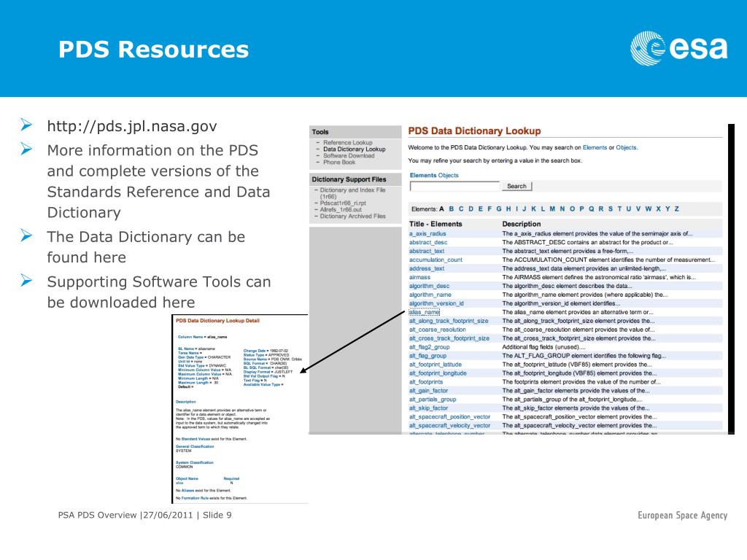747x560 pixels.
Task: Select letter P in elements index
Action: pyautogui.click(x=581, y=209)
